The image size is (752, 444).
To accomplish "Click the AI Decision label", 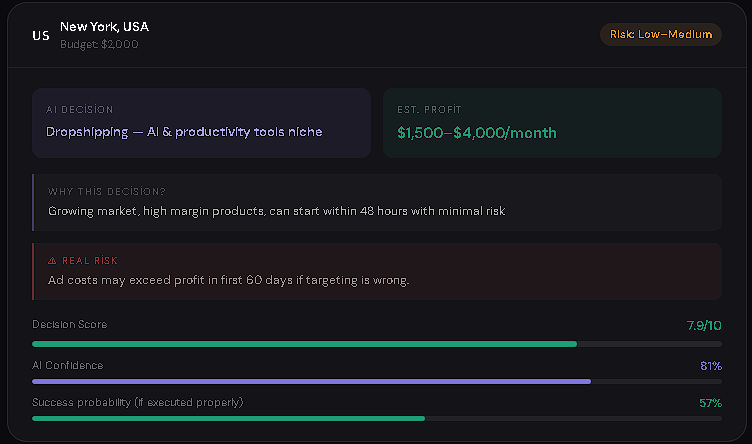I will 80,110.
